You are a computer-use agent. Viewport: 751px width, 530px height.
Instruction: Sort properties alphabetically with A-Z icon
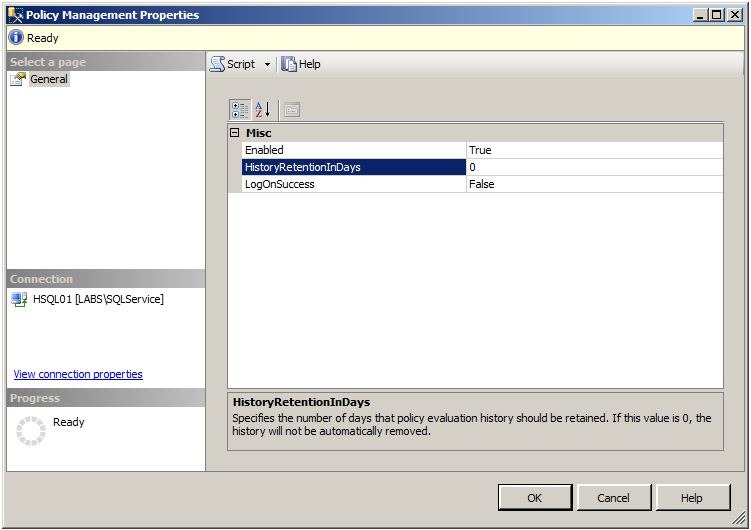(263, 110)
